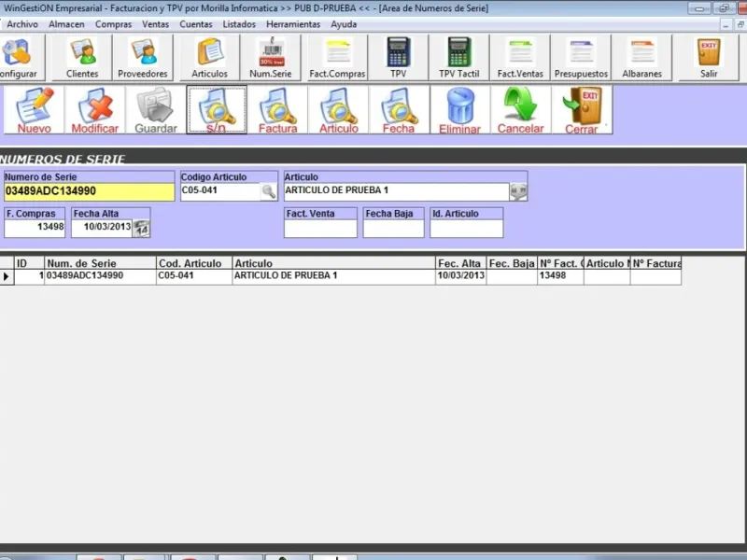Select grid cell 03489ADC134990
Viewport: 747px width, 560px height.
point(101,276)
